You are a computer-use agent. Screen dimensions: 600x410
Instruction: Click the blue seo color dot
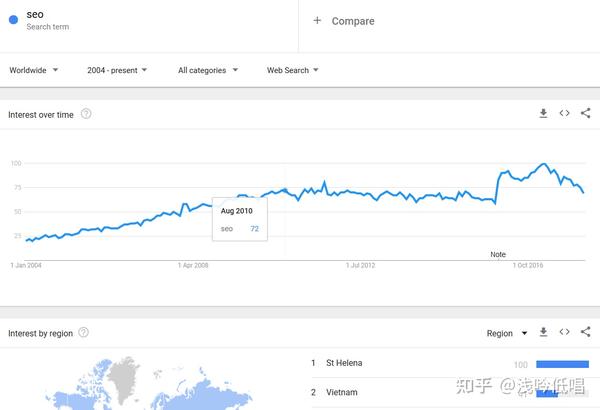[x=13, y=20]
